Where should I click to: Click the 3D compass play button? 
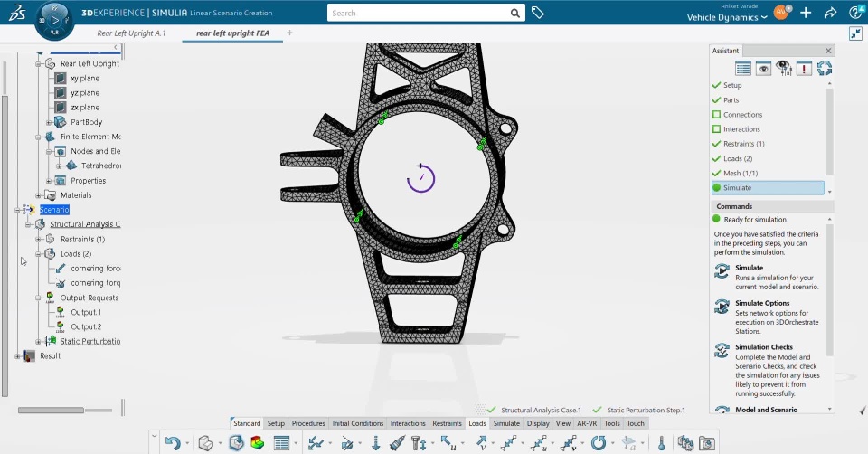[x=54, y=21]
